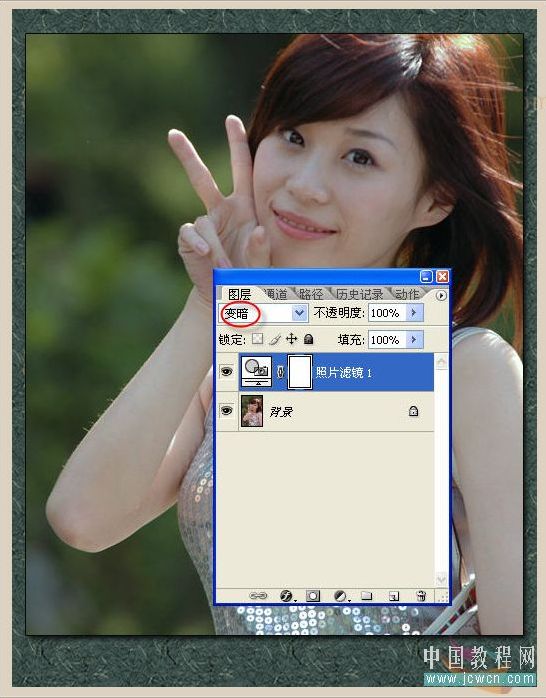Toggle lock transparent pixels icon

pos(257,339)
